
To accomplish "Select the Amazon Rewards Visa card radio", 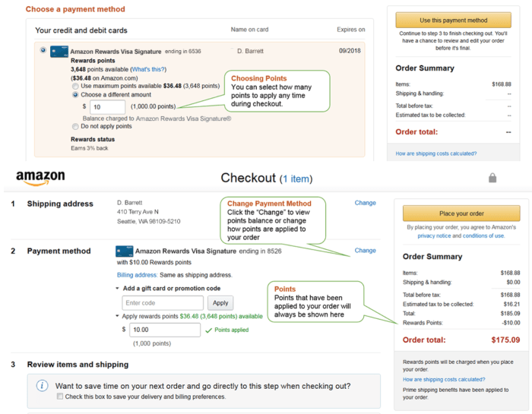I will tap(43, 51).
